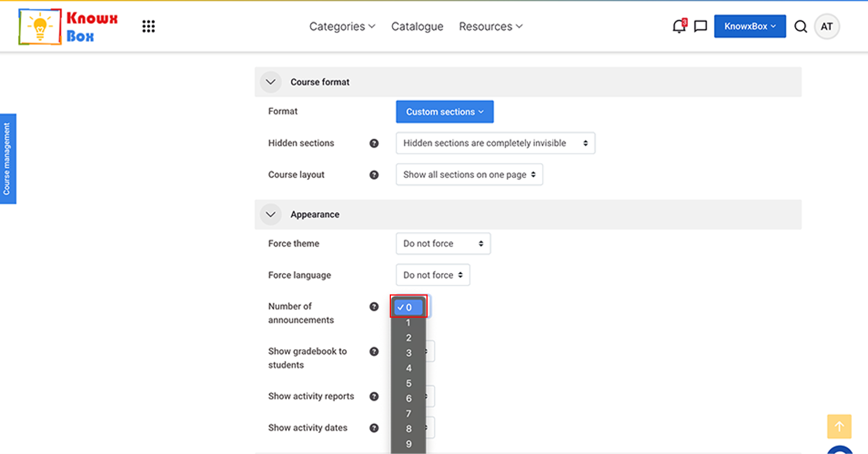Click the Format label
The height and width of the screenshot is (454, 868).
click(283, 111)
